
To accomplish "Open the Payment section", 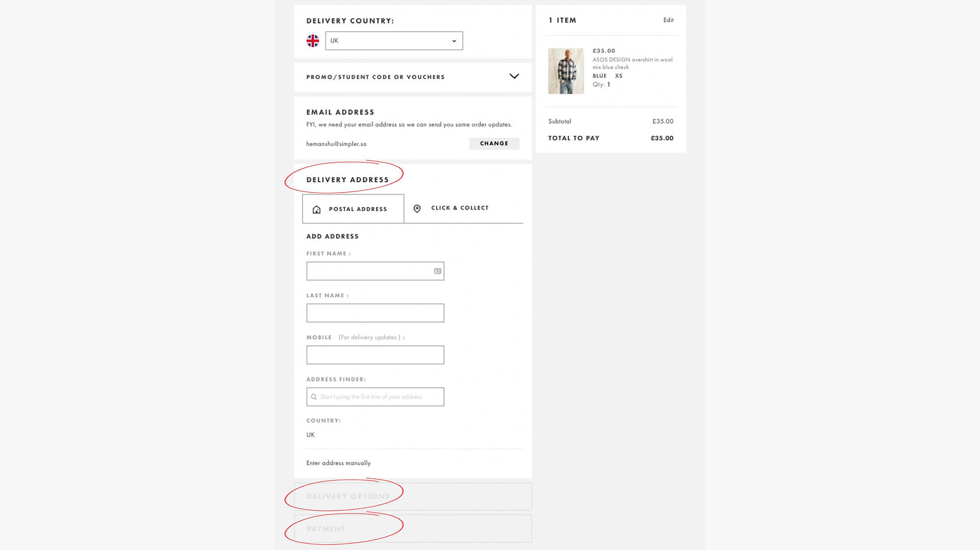I will (x=326, y=528).
